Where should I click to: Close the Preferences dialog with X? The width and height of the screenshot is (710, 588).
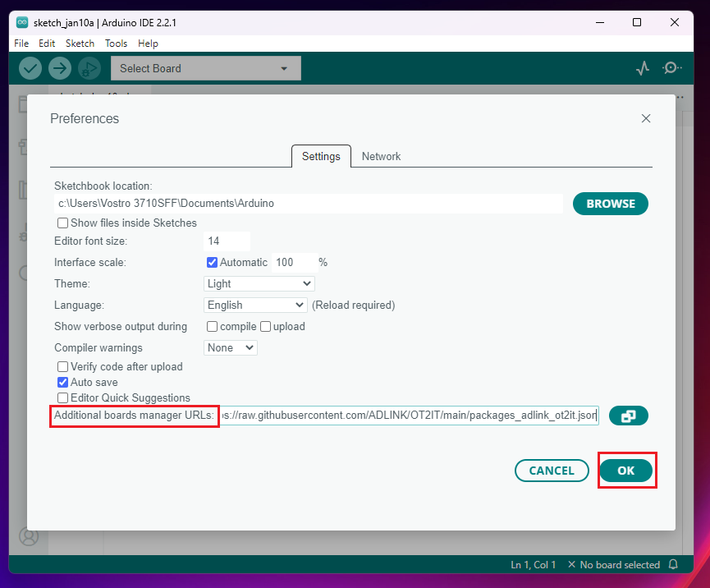646,118
